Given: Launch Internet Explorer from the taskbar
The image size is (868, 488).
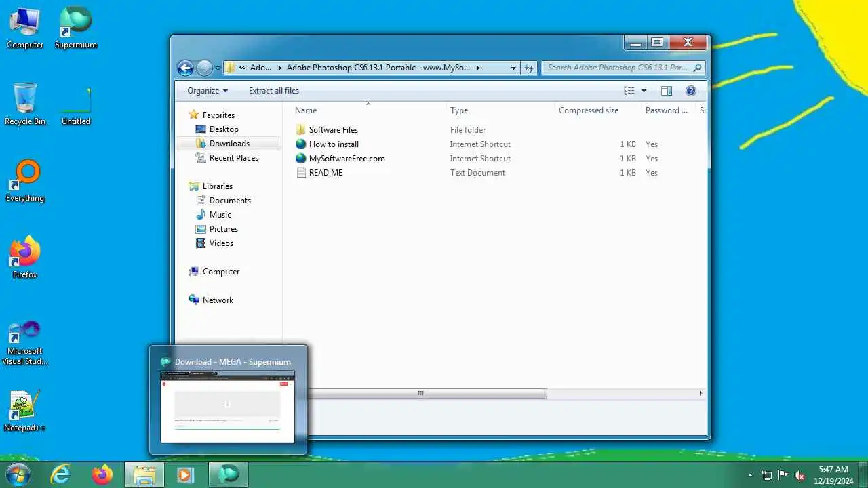Looking at the screenshot, I should 60,474.
